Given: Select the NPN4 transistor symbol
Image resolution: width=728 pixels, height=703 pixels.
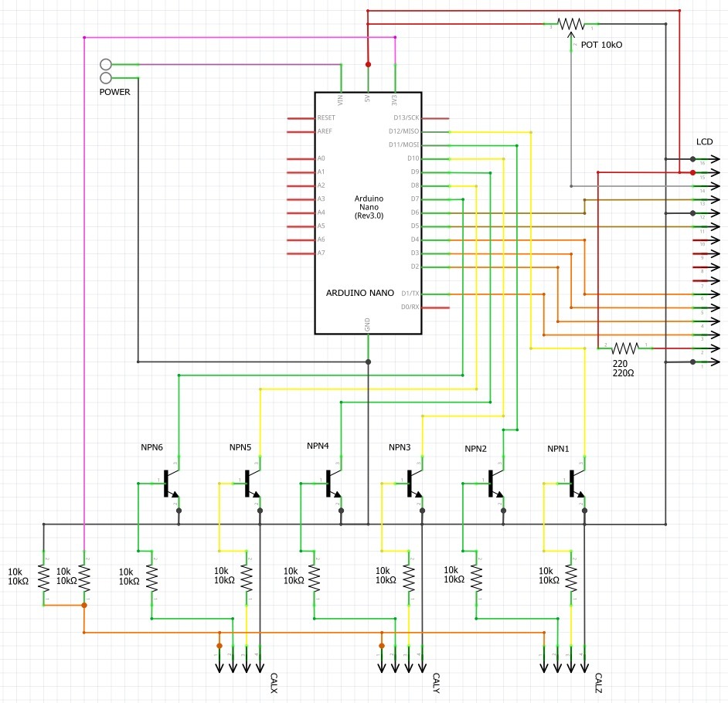Looking at the screenshot, I should pos(335,484).
